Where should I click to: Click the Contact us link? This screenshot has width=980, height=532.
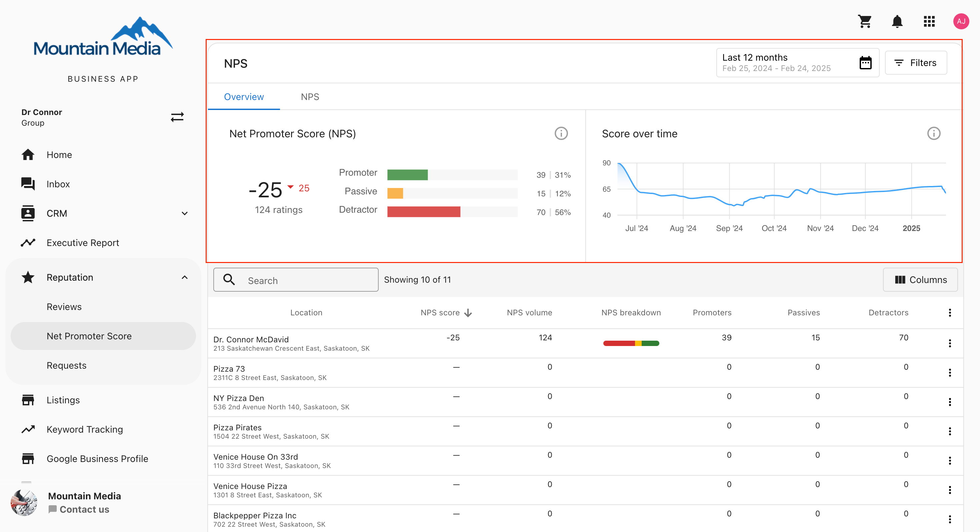coord(79,510)
